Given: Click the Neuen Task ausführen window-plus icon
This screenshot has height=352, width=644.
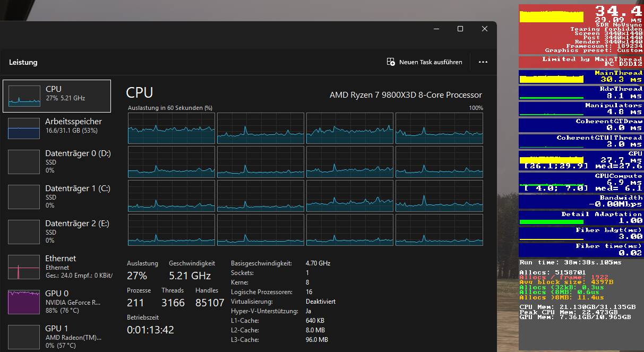Looking at the screenshot, I should (391, 62).
